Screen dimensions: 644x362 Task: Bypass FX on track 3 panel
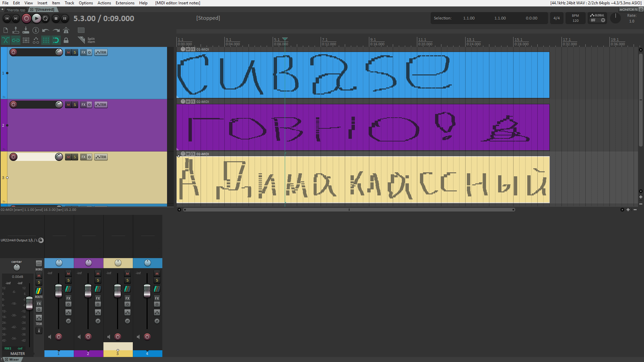[89, 157]
